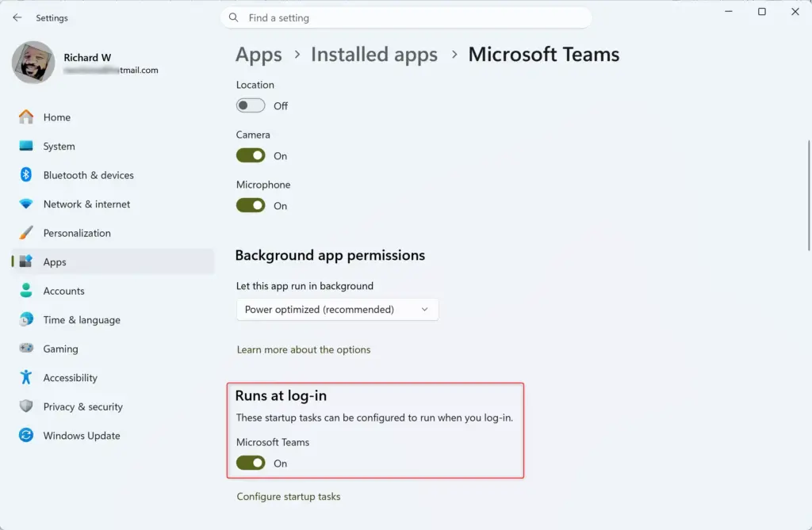Maximize the Settings window
The image size is (812, 530).
pos(762,11)
